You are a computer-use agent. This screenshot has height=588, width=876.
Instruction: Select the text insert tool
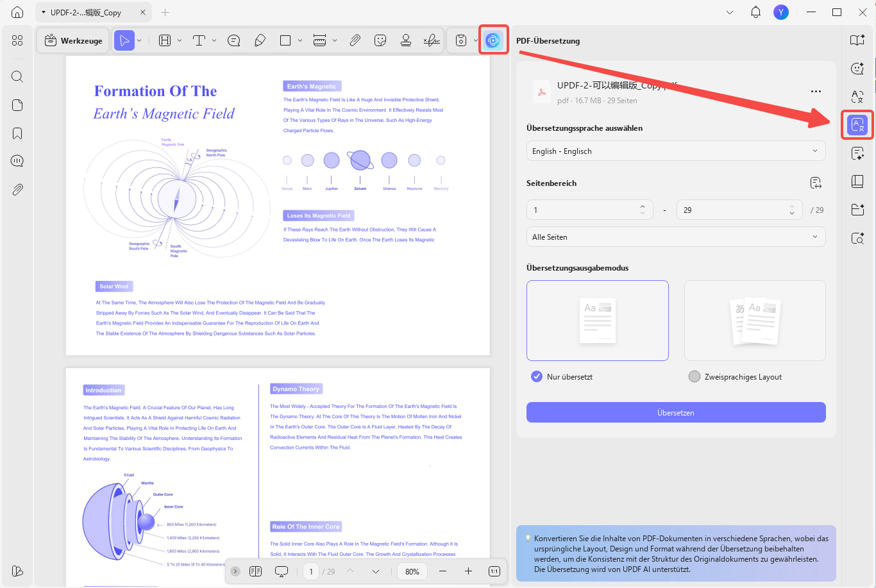coord(199,40)
